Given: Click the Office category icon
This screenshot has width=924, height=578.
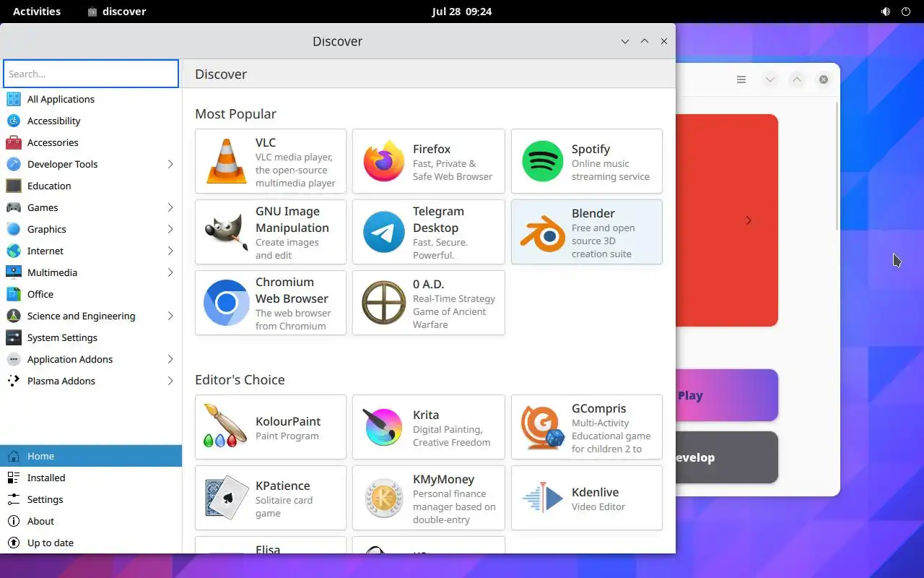Looking at the screenshot, I should pos(14,294).
